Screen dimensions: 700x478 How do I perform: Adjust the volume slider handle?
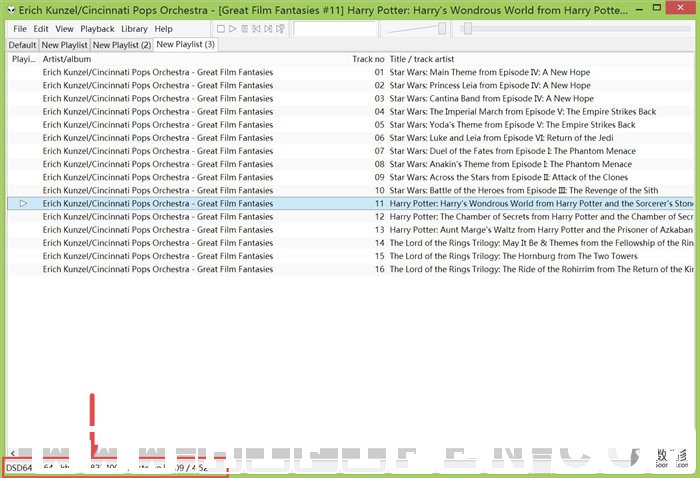click(442, 29)
